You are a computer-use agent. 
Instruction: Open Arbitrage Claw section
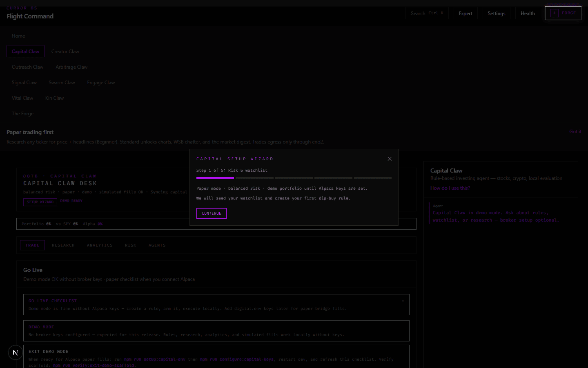click(x=71, y=67)
